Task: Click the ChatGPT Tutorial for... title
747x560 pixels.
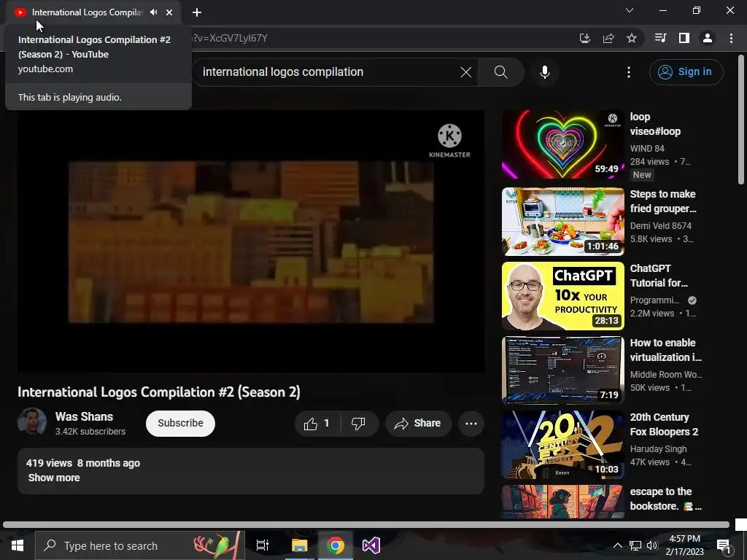Action: pyautogui.click(x=659, y=276)
